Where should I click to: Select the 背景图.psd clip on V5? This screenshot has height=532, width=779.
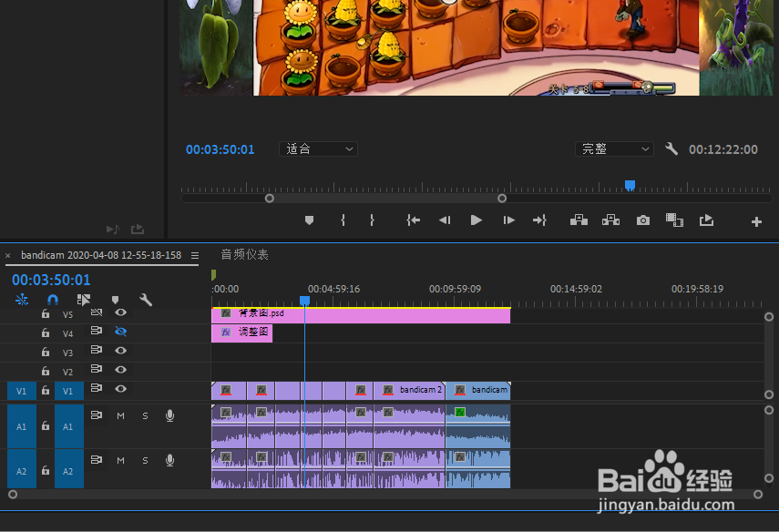361,315
